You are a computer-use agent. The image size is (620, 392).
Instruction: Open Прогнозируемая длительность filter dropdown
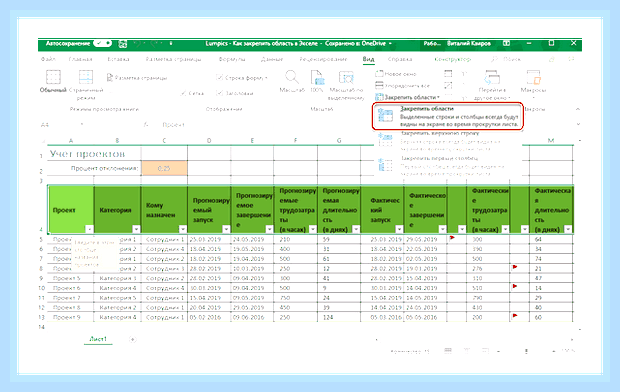[356, 229]
